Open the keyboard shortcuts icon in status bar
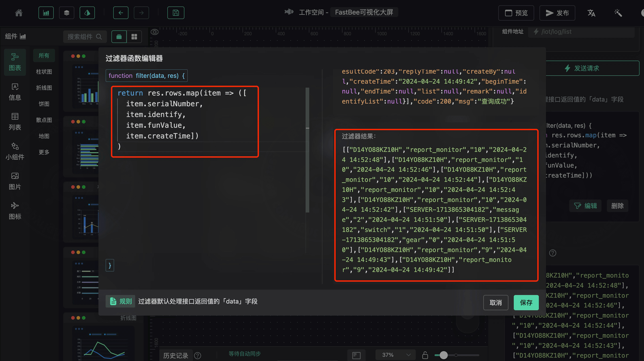 [356, 355]
